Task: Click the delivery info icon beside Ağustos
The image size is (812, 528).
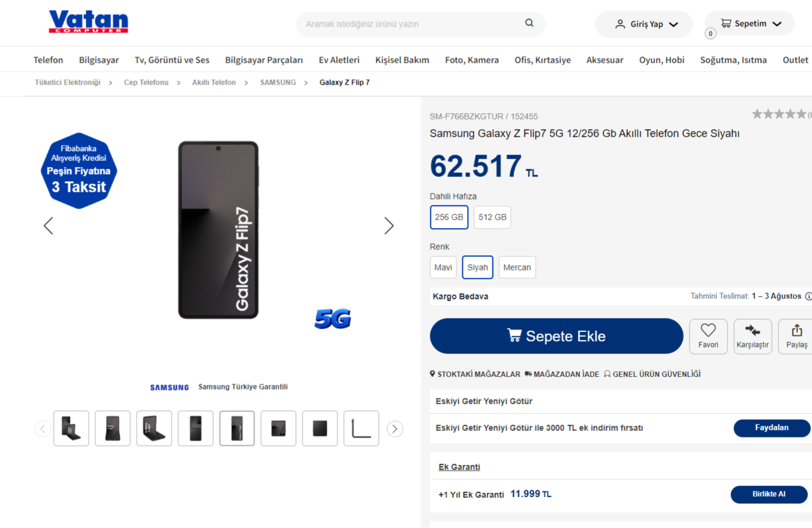Action: pos(808,296)
